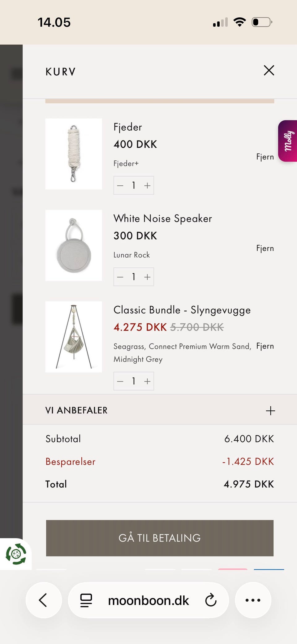Increase the Classic Bundle quantity

pos(147,381)
